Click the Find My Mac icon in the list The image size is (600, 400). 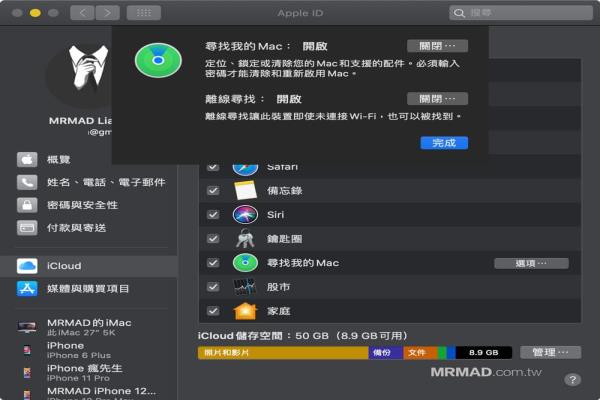[245, 263]
